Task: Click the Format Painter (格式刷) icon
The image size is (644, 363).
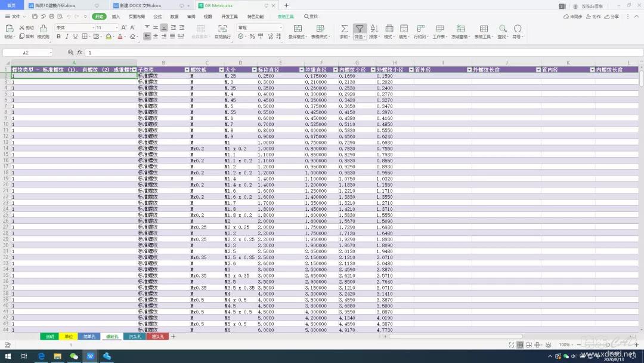Action: click(x=43, y=29)
